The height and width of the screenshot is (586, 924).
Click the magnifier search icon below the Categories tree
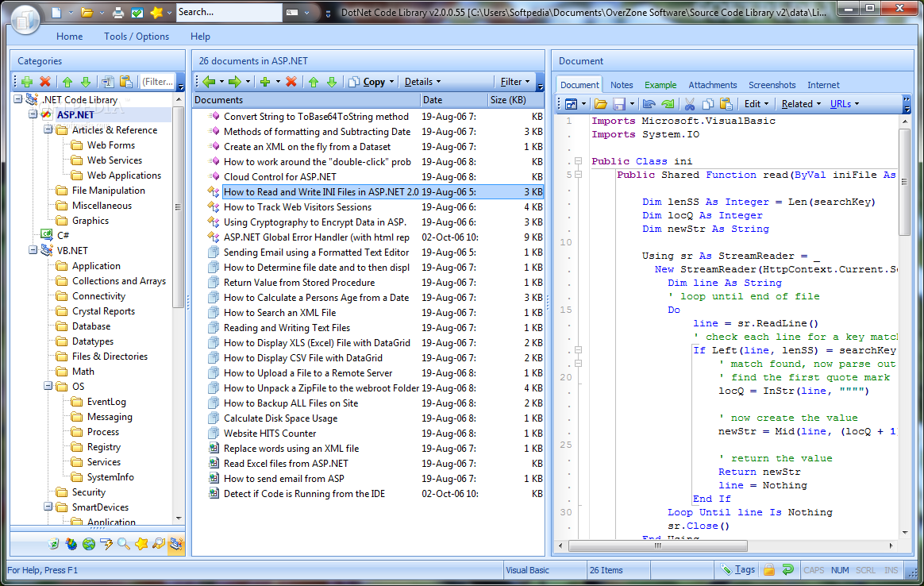point(124,544)
